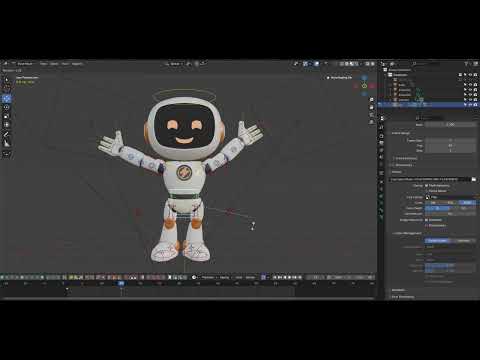
Task: Select the Annotate pencil tool
Action: click(x=6, y=135)
